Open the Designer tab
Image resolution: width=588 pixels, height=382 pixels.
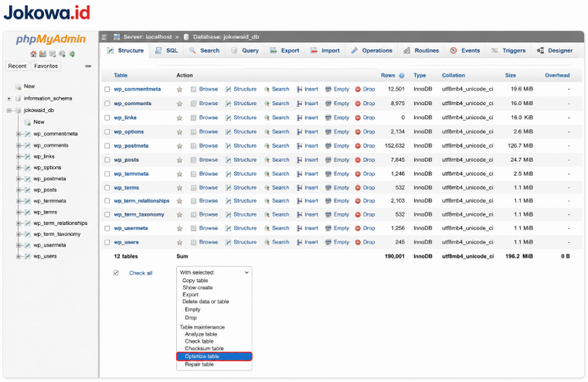pyautogui.click(x=555, y=51)
